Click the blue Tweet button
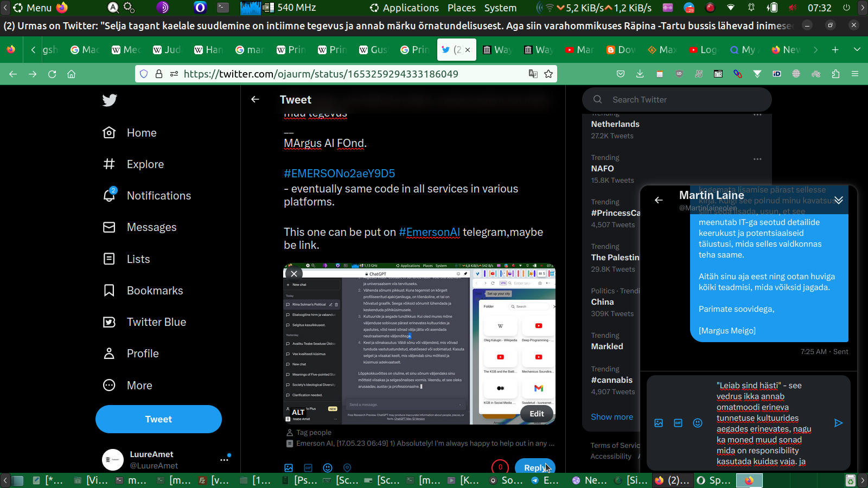Viewport: 868px width, 488px height. (x=158, y=419)
